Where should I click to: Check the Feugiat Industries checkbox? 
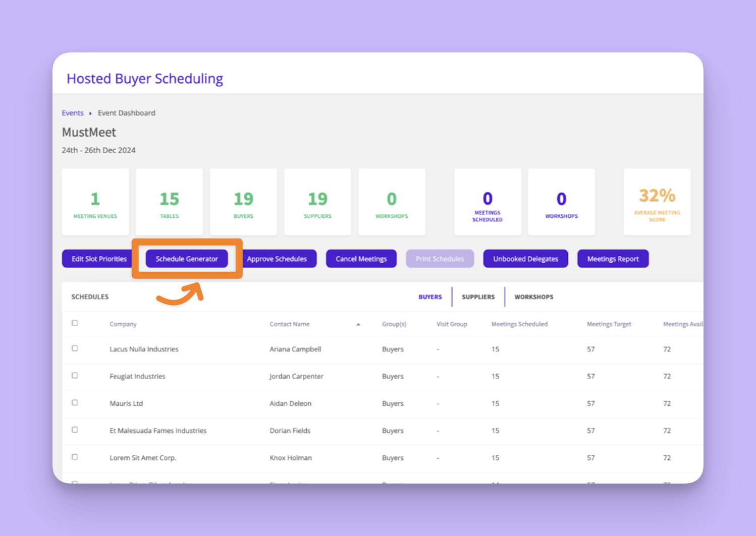(x=75, y=375)
